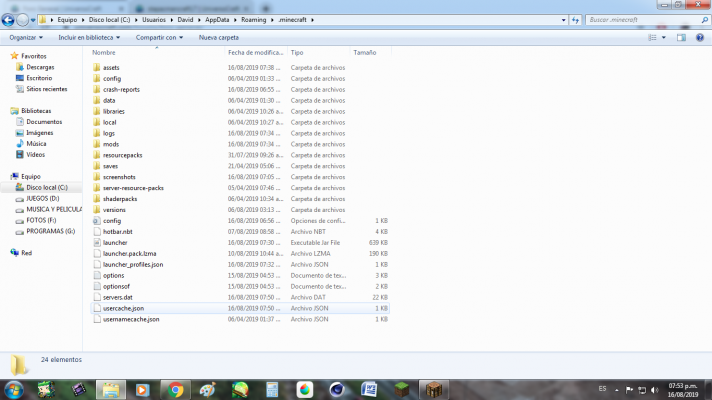Select Disco local (C:) in navigation pane

[x=47, y=187]
